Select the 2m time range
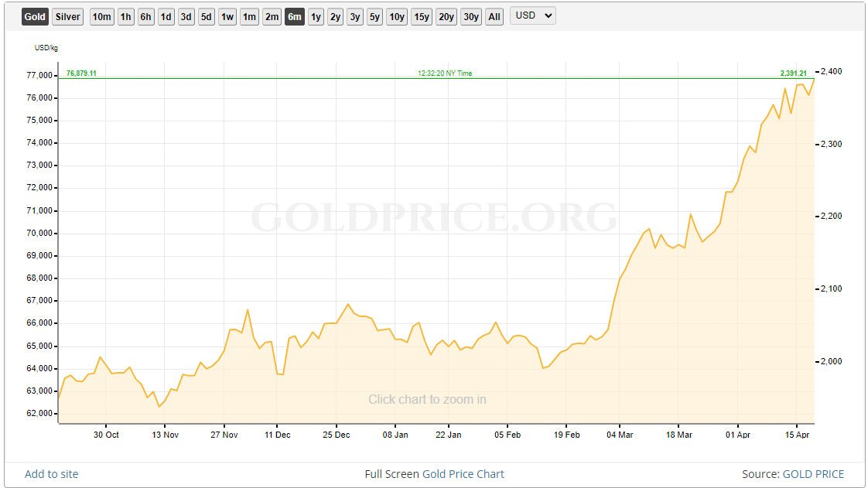Screen dimensions: 868x488 272,16
